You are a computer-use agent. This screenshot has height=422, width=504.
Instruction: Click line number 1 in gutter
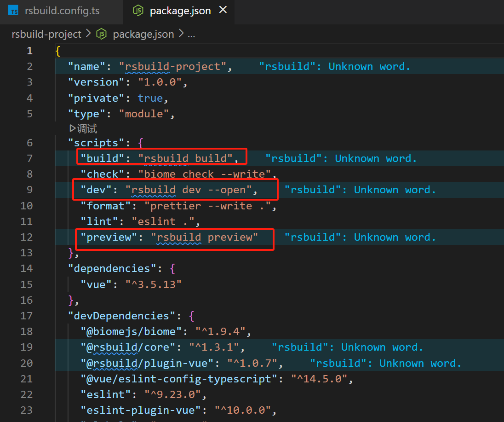coord(29,51)
